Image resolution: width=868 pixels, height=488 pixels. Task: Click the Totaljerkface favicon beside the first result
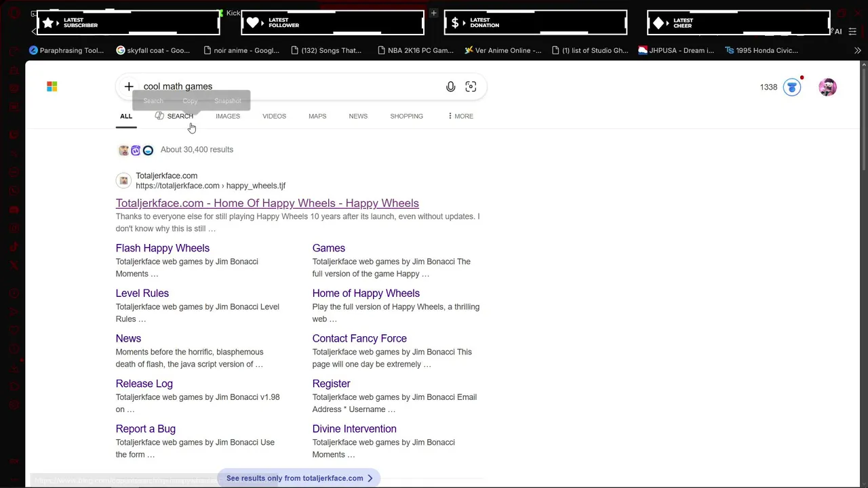123,180
